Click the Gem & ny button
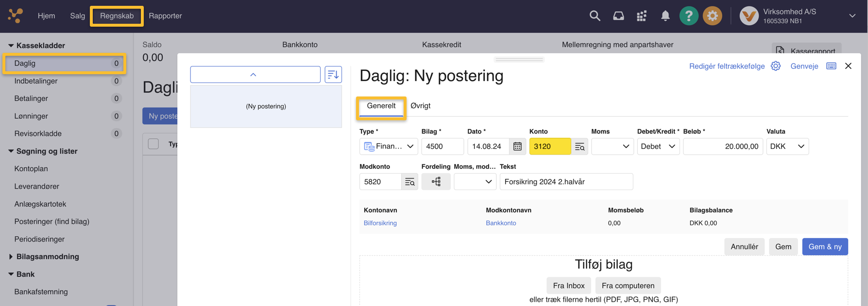This screenshot has height=306, width=868. [824, 247]
